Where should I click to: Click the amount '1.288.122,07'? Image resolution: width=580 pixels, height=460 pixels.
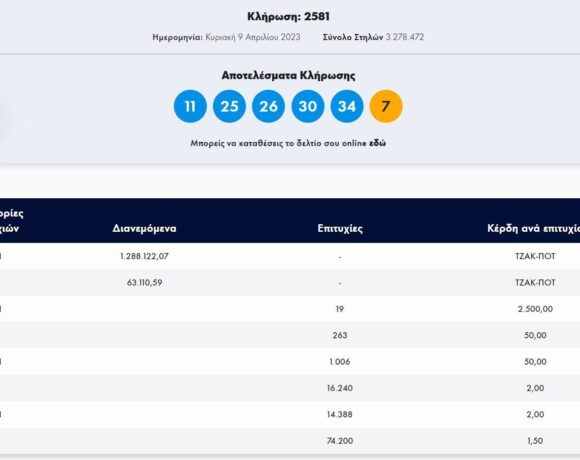pos(144,256)
